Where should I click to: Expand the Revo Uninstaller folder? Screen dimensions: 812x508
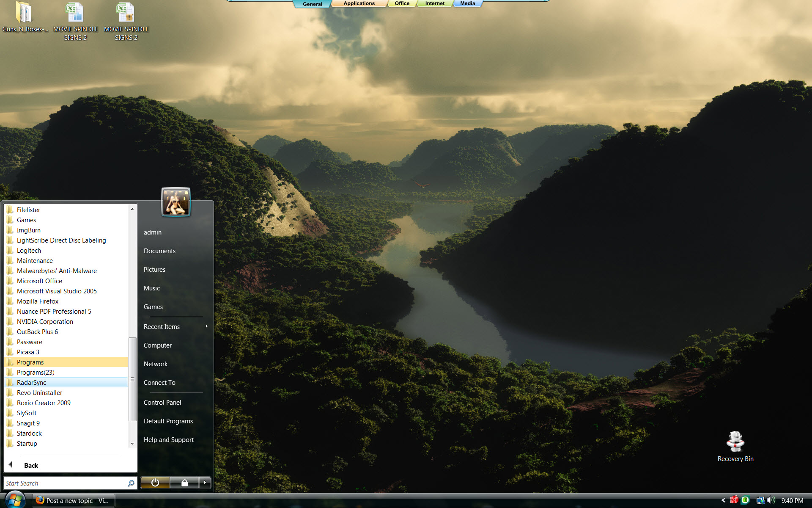click(x=66, y=393)
